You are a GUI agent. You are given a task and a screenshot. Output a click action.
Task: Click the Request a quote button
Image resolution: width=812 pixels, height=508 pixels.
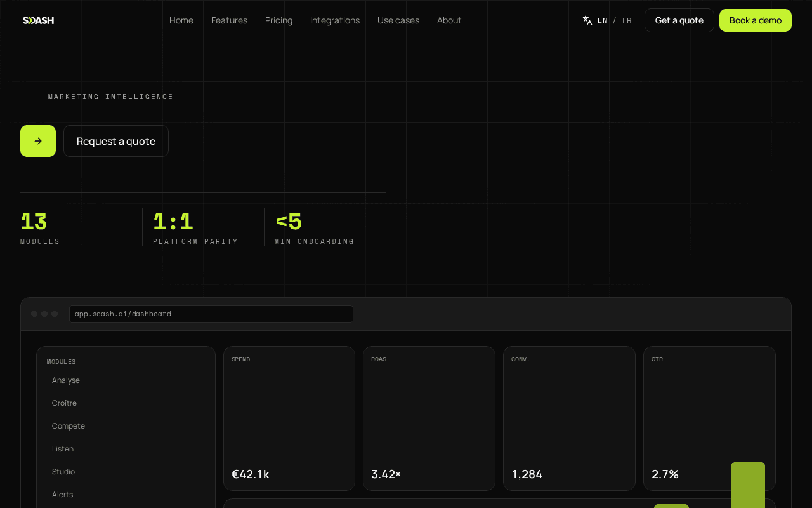tap(116, 141)
